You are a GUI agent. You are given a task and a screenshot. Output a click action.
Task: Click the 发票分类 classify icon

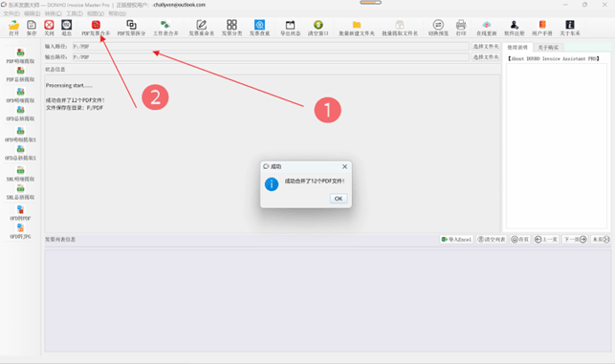(231, 25)
